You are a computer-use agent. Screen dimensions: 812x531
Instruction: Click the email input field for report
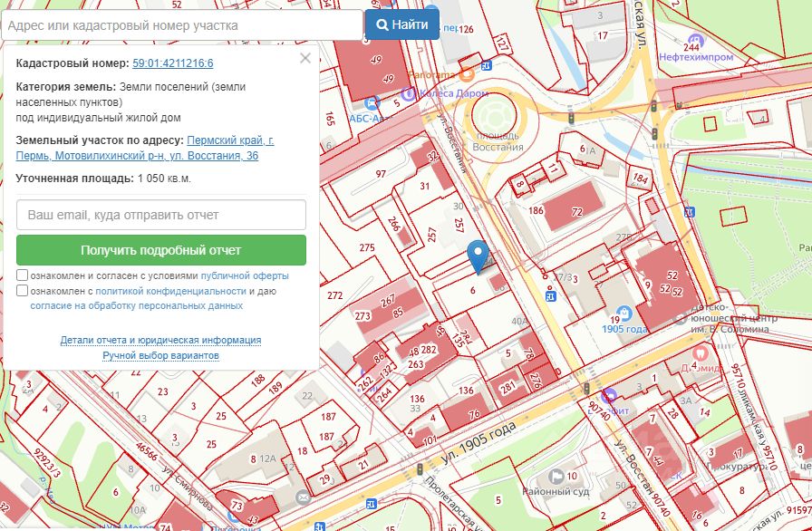click(161, 216)
